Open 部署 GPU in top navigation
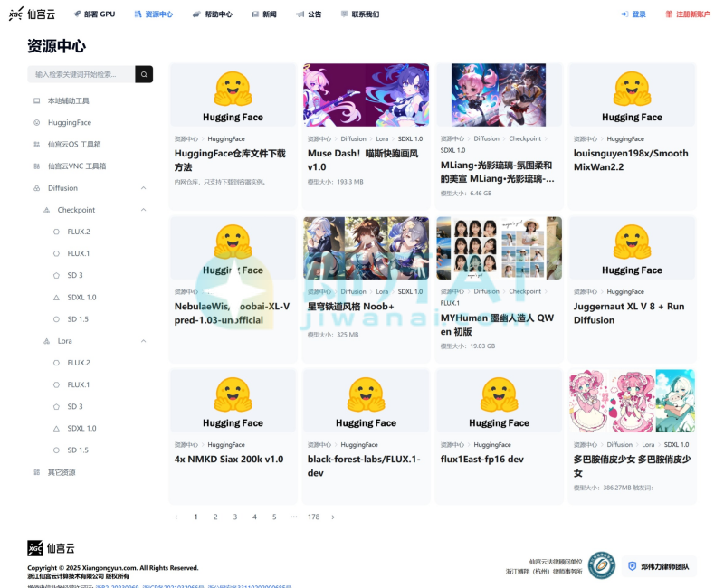The height and width of the screenshot is (588, 724). click(x=93, y=14)
